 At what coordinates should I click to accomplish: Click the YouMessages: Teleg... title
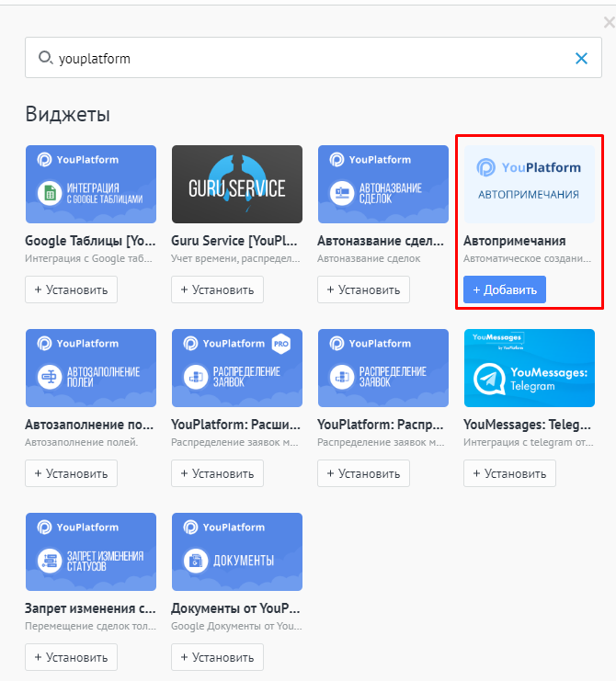tap(528, 425)
